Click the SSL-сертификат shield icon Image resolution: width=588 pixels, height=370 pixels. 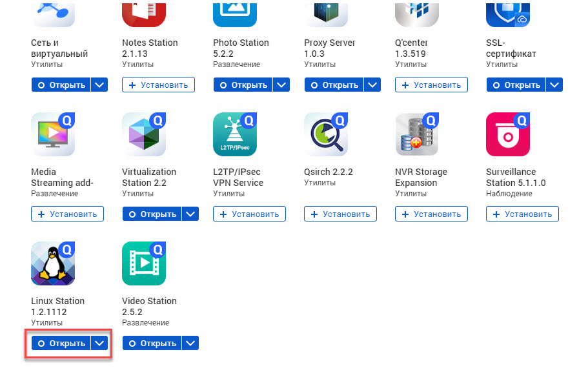click(x=508, y=14)
